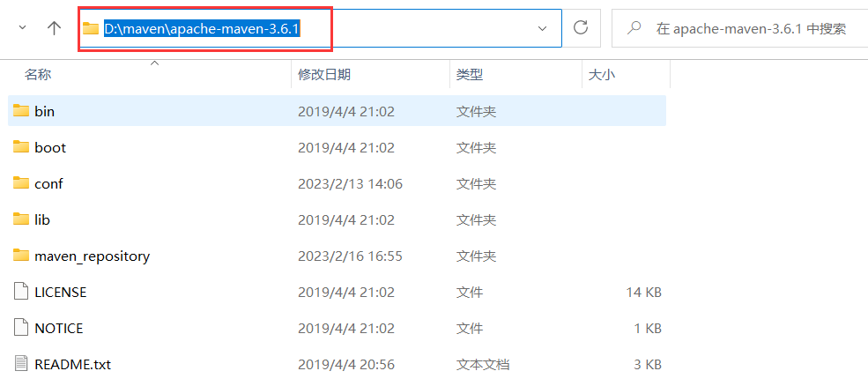The image size is (868, 386).
Task: Select the LICENSE file name
Action: [60, 292]
